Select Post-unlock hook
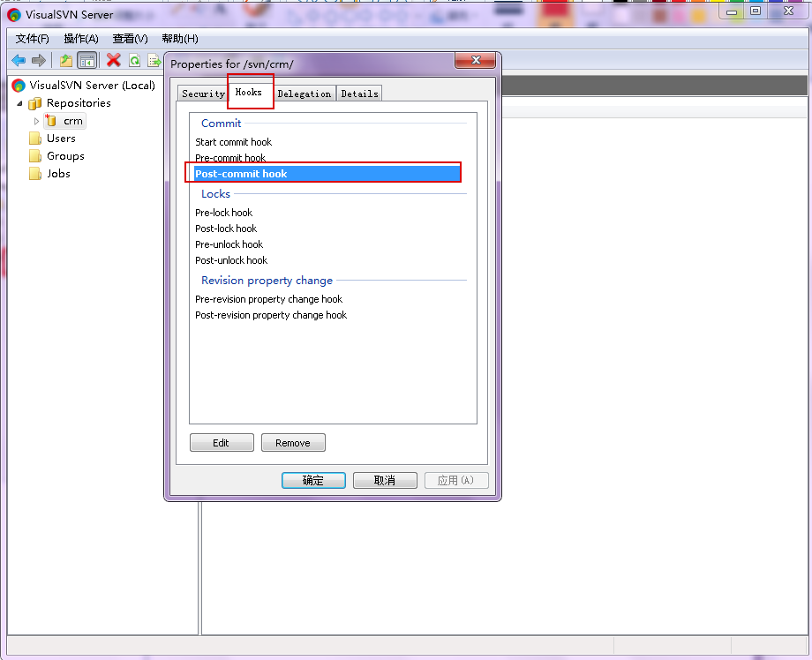The height and width of the screenshot is (660, 812). (x=231, y=260)
